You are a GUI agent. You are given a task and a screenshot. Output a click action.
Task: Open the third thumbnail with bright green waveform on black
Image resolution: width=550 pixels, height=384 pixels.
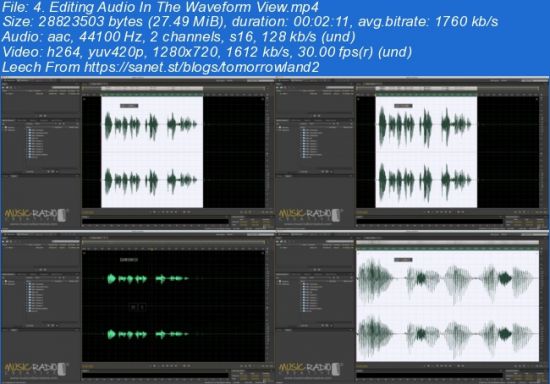[138, 307]
